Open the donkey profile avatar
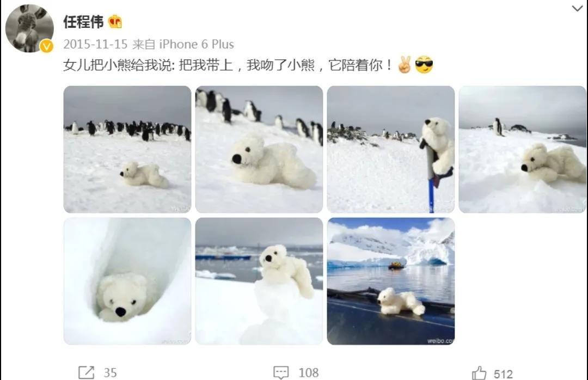This screenshot has width=588, height=380. coord(29,28)
